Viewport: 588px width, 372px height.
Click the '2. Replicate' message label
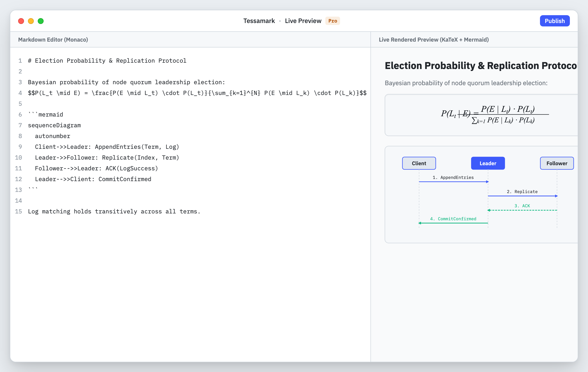tap(522, 192)
